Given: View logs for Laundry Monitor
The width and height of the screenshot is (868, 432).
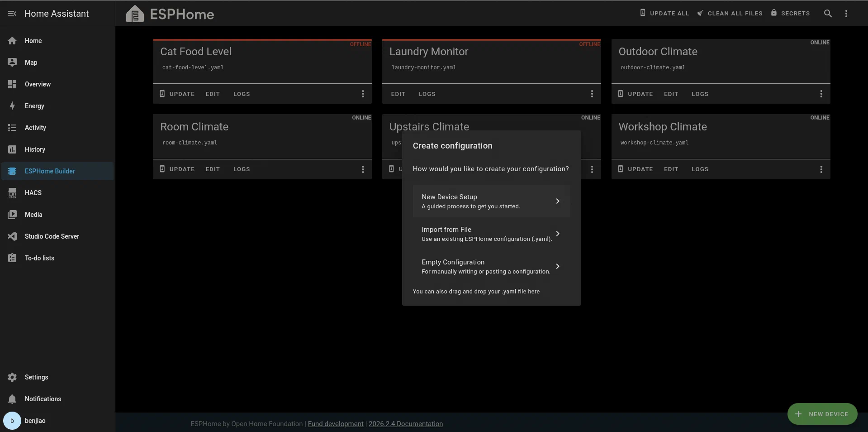Looking at the screenshot, I should point(427,94).
